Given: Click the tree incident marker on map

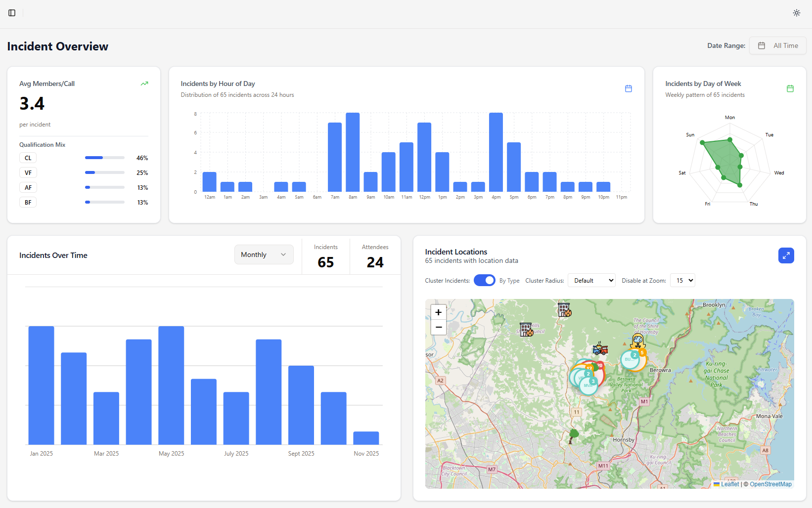Looking at the screenshot, I should tap(573, 435).
